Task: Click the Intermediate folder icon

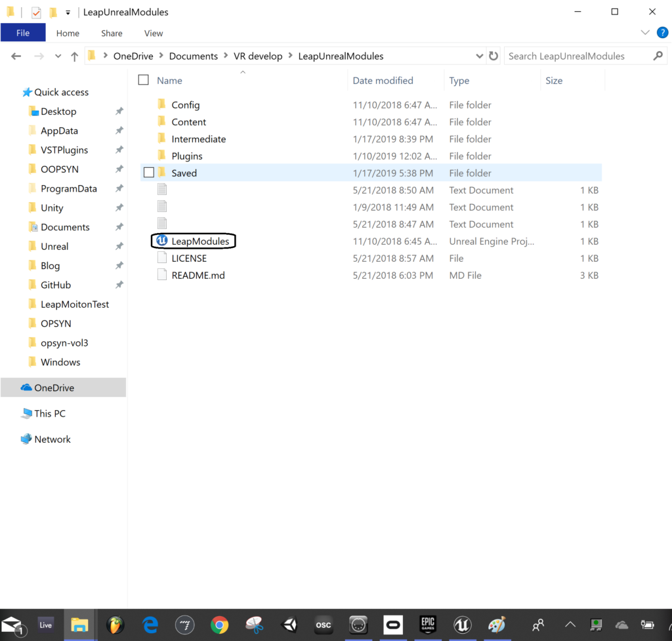Action: [161, 139]
